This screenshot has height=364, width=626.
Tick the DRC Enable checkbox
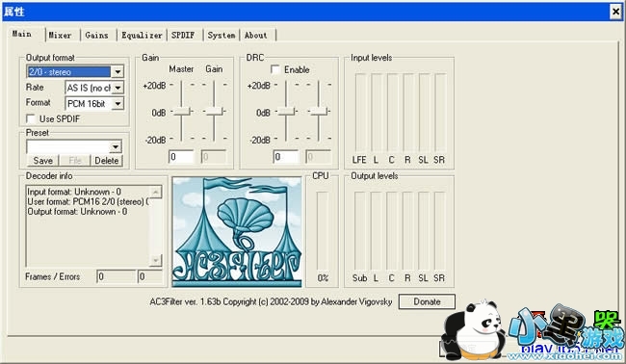click(x=275, y=69)
